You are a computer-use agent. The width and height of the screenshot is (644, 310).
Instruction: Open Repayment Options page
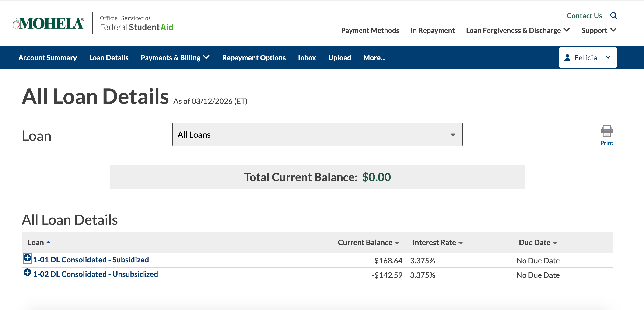point(254,58)
